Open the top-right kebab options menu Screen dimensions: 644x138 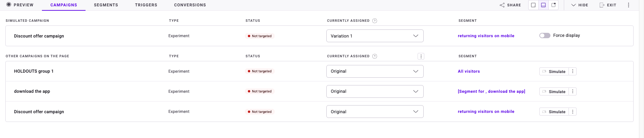click(629, 5)
